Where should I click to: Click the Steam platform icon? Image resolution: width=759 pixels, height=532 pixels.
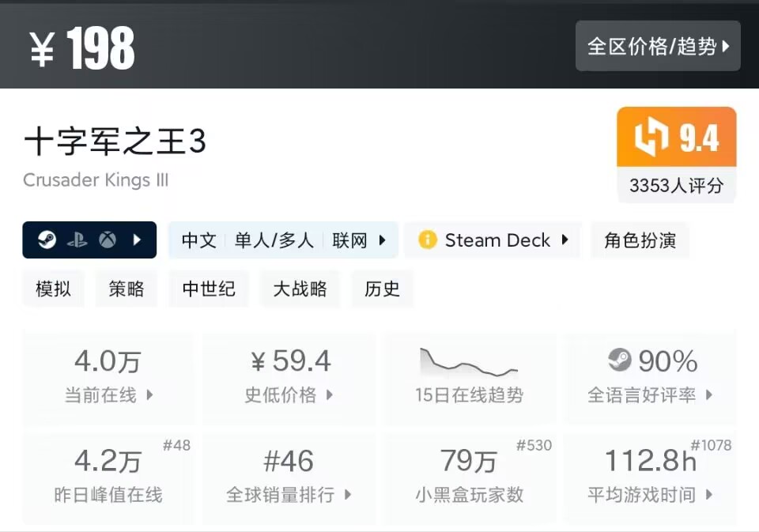pos(47,240)
